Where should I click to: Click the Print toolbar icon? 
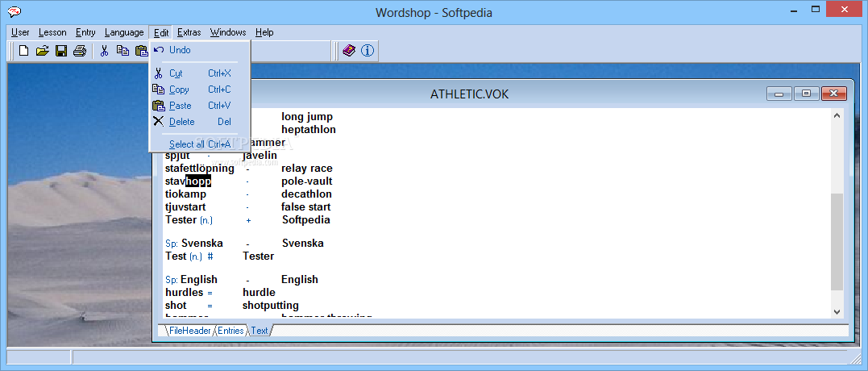coord(80,51)
